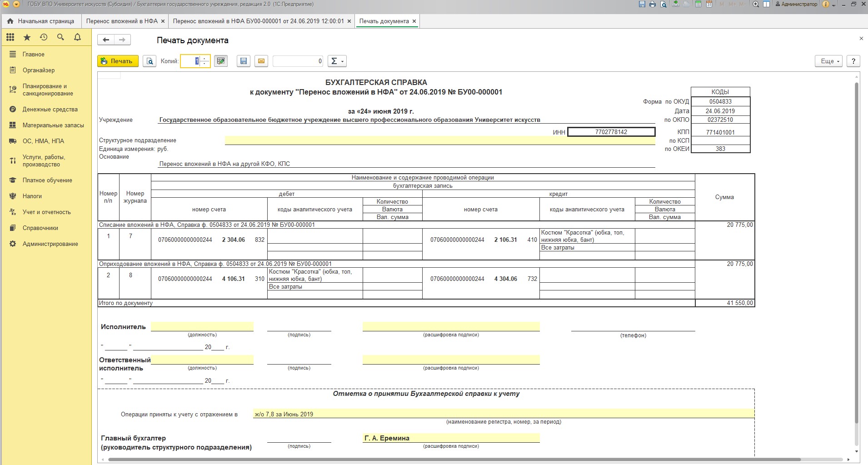Image resolution: width=868 pixels, height=465 pixels.
Task: Open the Главное section
Action: [45, 54]
